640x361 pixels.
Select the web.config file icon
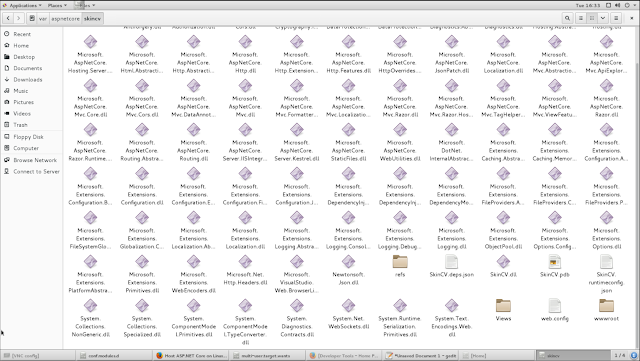pos(555,305)
